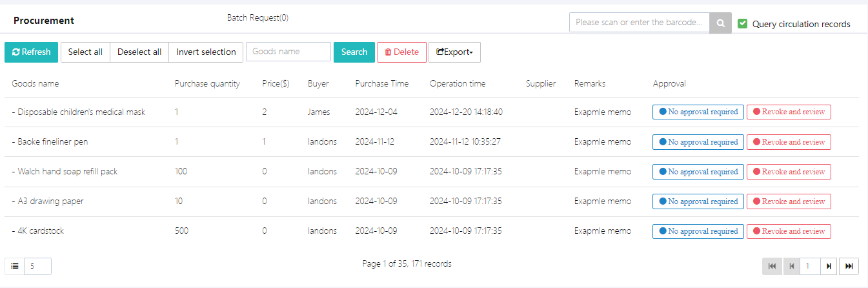The height and width of the screenshot is (288, 868).
Task: Open the Export dropdown menu
Action: 454,52
